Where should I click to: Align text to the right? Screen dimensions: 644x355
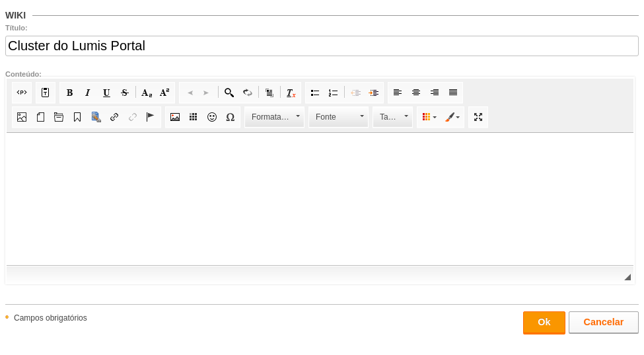[435, 93]
